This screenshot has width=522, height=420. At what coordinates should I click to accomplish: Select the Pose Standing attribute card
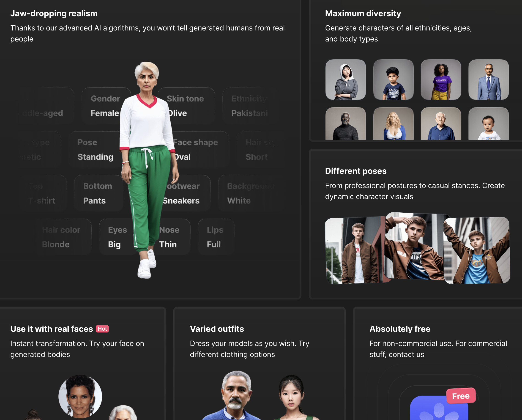pyautogui.click(x=95, y=149)
